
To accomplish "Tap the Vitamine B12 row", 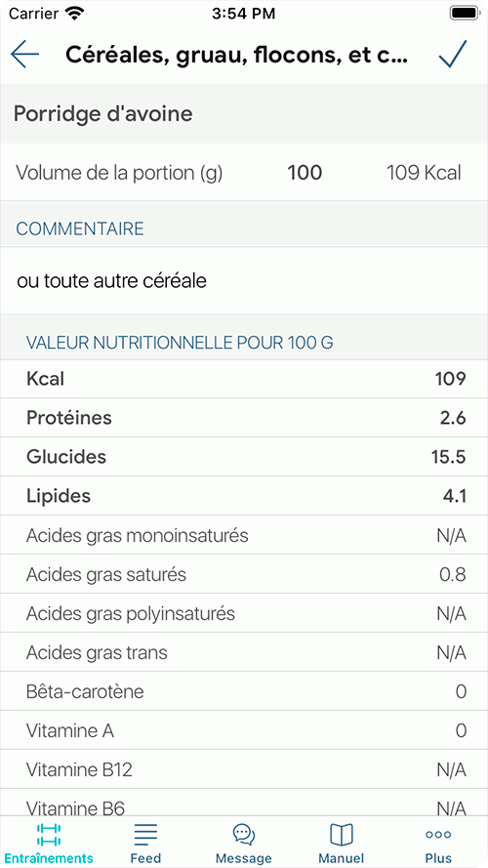I will click(x=244, y=769).
